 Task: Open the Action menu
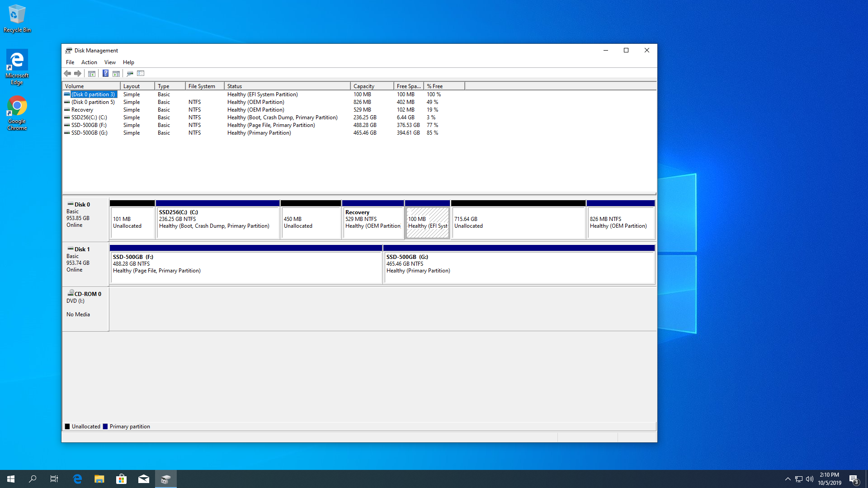(89, 62)
